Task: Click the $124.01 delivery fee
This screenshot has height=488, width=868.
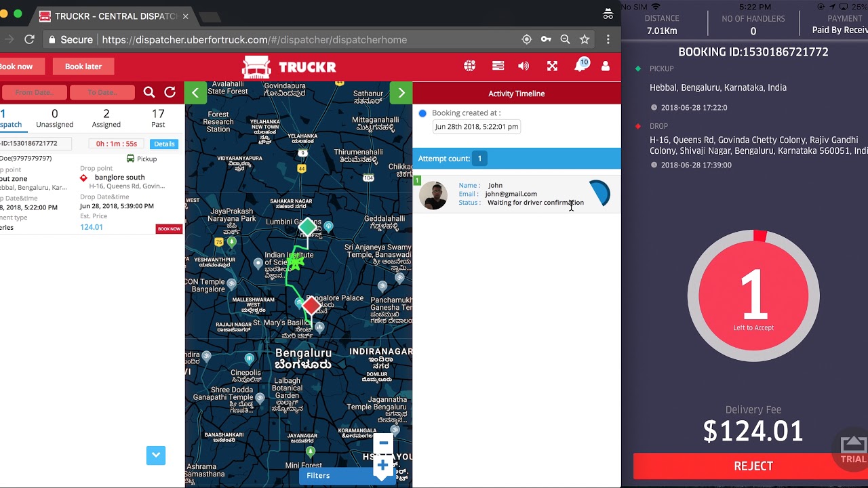Action: (x=753, y=431)
